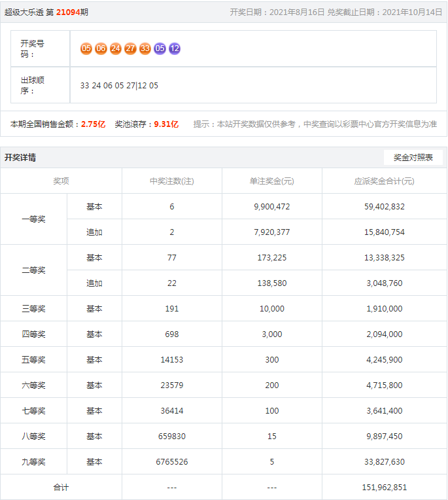Click the second prize winner count 77
This screenshot has width=448, height=500.
click(172, 258)
